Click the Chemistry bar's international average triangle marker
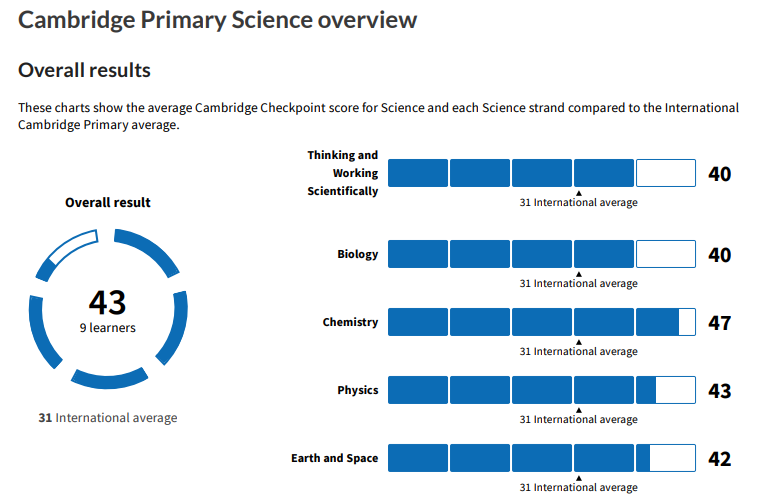The height and width of the screenshot is (504, 759). [x=578, y=342]
